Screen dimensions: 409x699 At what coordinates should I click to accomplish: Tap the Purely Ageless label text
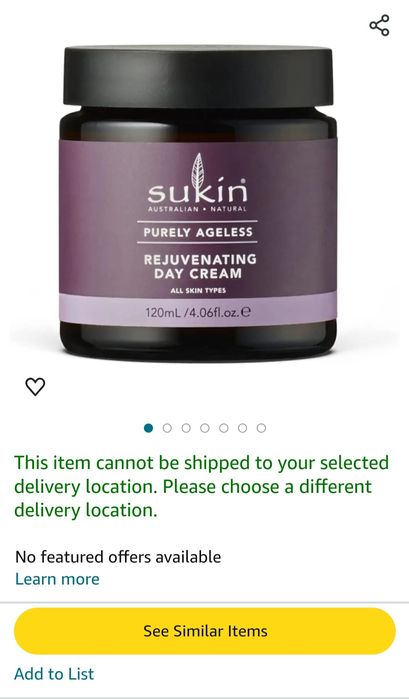198,232
